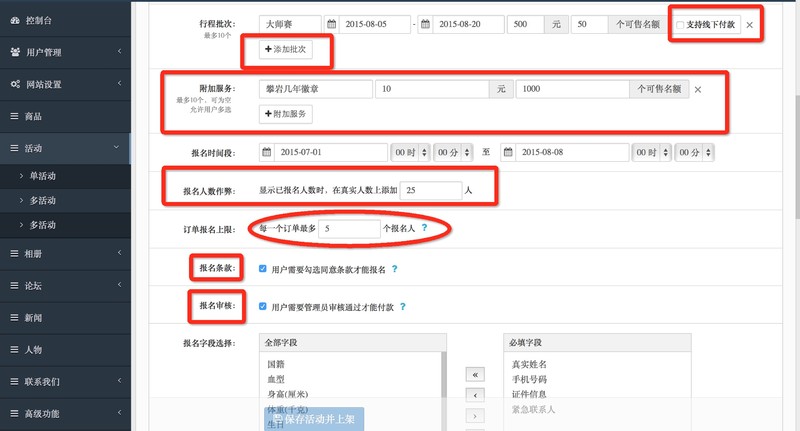Click the 新闻 list icon

point(14,318)
